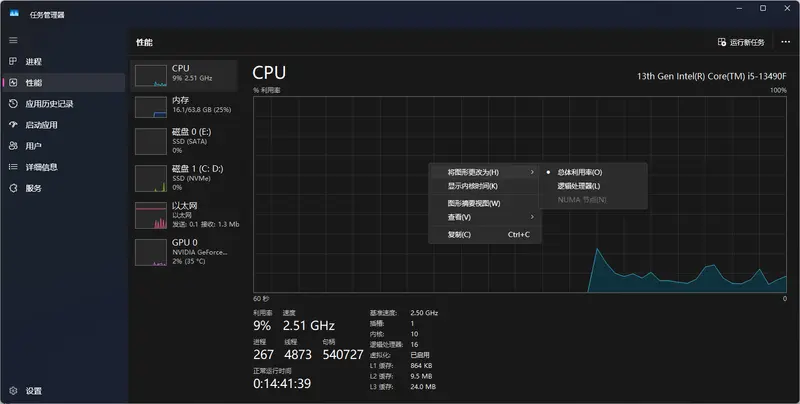Select the 性能 (Performance) sidebar icon

click(x=13, y=82)
